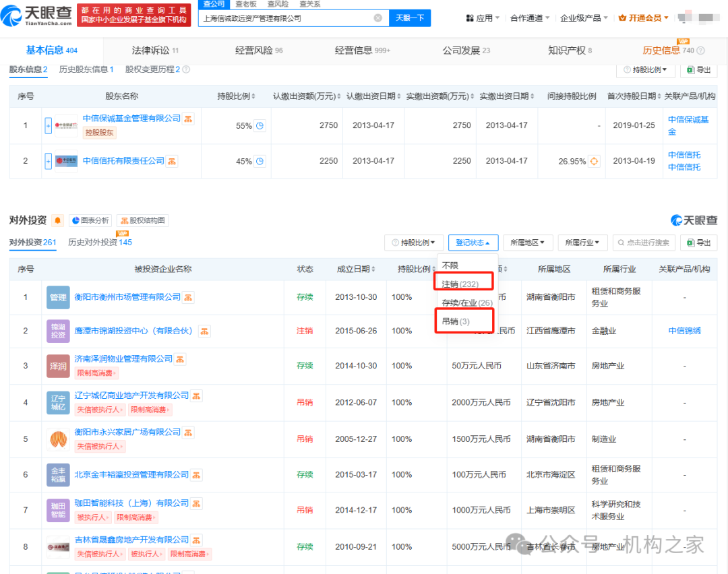
Task: Open the 所属行业 filter dropdown
Action: coord(582,243)
